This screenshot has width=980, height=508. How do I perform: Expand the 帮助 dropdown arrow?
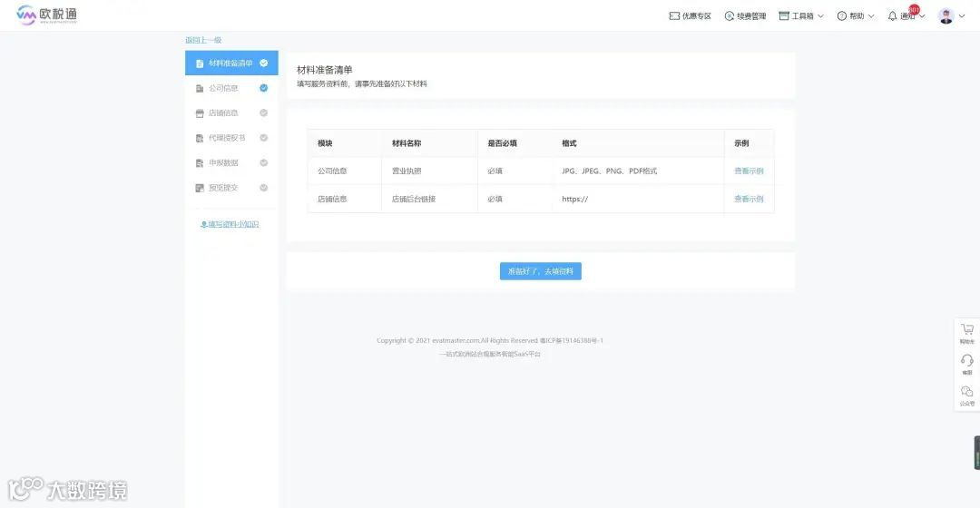coord(871,16)
